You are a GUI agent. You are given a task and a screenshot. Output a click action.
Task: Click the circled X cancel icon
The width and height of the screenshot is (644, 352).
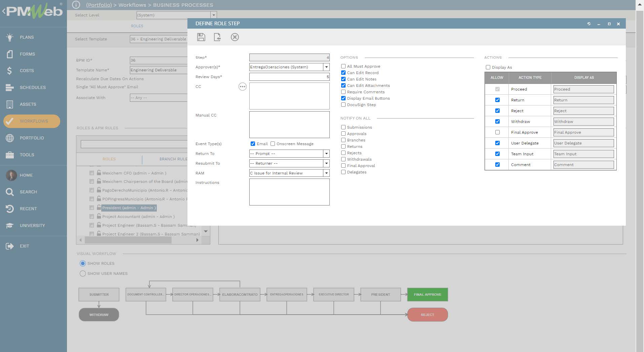coord(235,37)
